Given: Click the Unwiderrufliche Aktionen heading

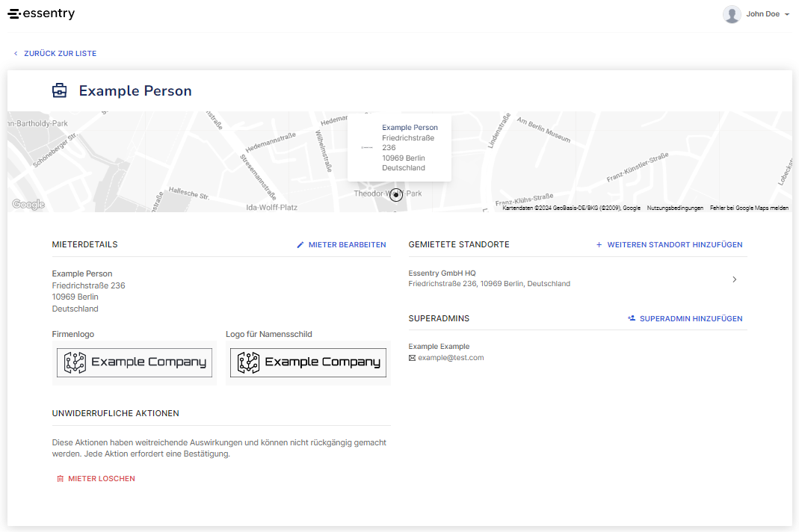Looking at the screenshot, I should [x=116, y=413].
